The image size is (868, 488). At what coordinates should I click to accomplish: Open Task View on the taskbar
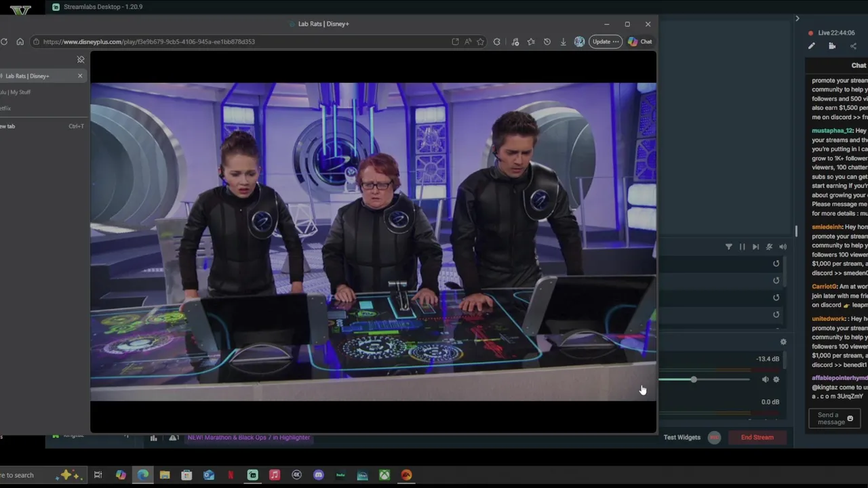pos(98,475)
